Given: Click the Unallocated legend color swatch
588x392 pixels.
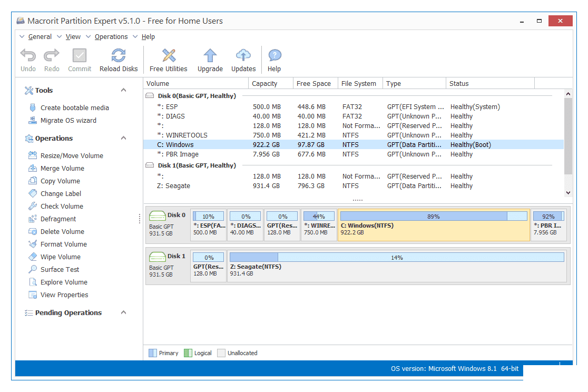Looking at the screenshot, I should point(221,353).
